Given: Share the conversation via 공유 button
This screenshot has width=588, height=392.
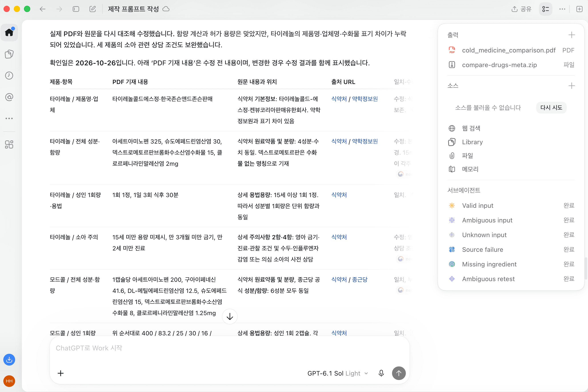Looking at the screenshot, I should [x=521, y=9].
